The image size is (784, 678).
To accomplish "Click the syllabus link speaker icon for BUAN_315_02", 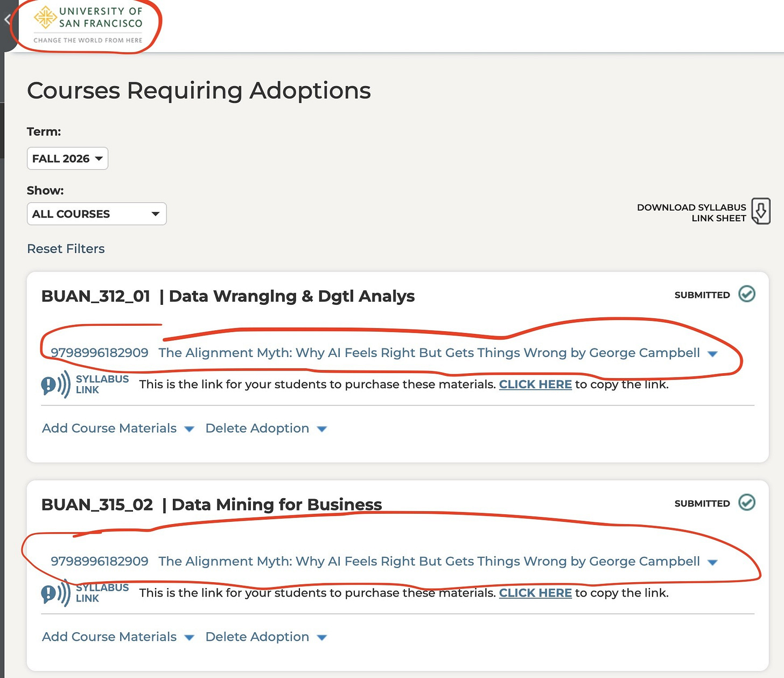I will pos(56,593).
